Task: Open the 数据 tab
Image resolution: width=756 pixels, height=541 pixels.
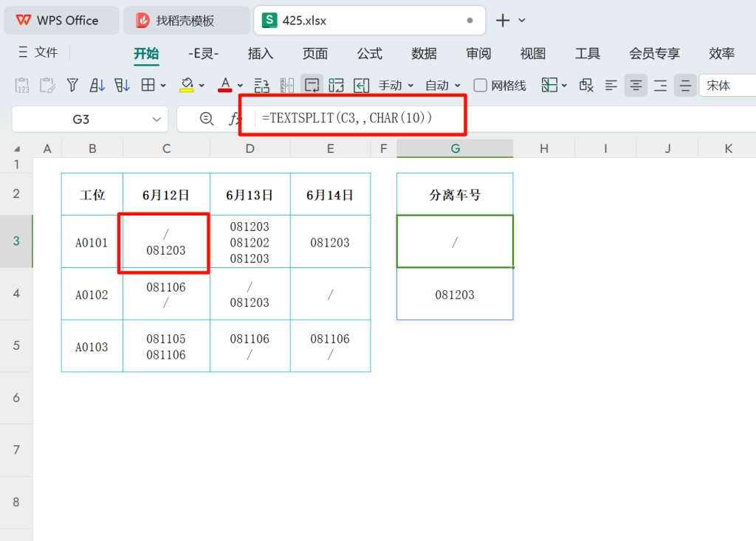Action: [x=424, y=54]
